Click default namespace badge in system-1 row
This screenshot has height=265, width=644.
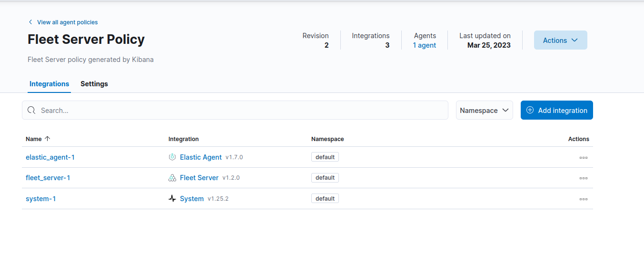tap(325, 199)
